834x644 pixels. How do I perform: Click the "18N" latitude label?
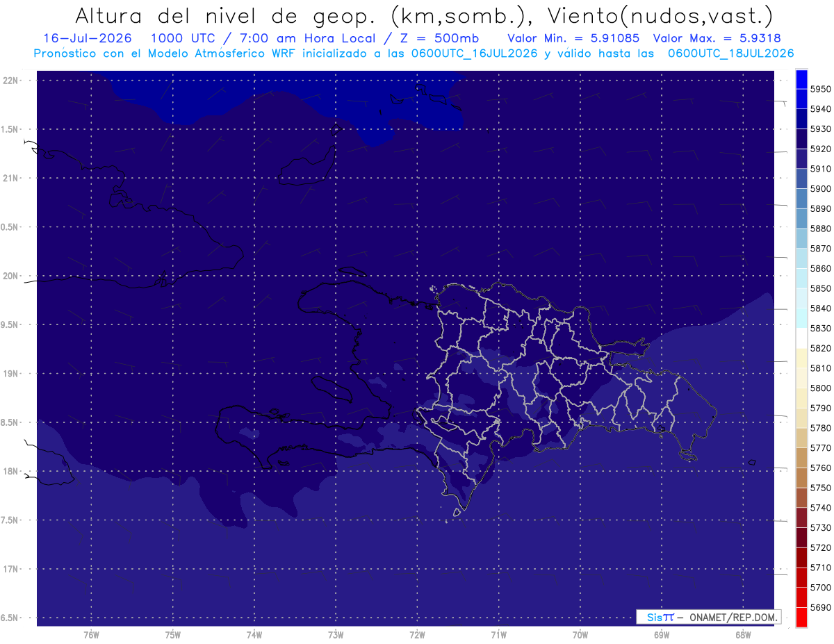click(12, 471)
